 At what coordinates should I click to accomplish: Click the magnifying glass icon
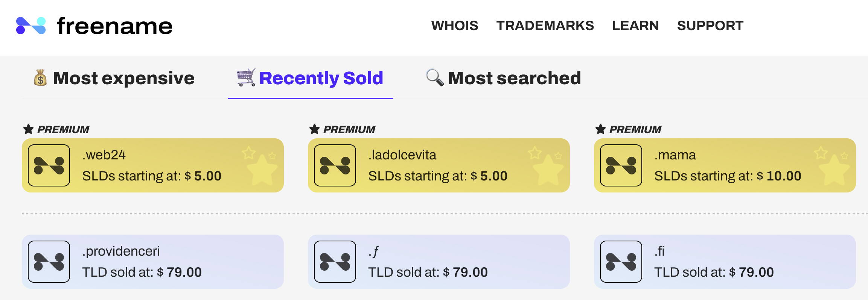(435, 77)
